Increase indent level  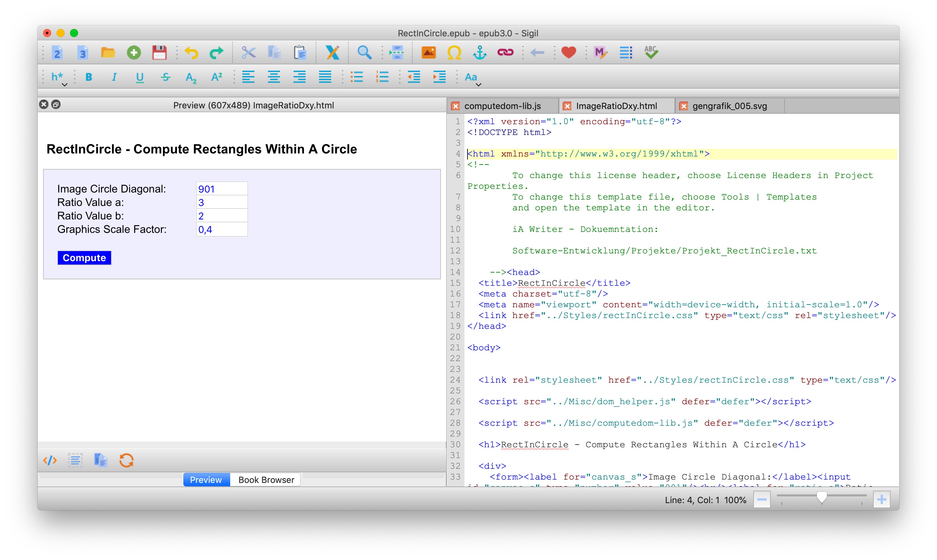click(440, 77)
